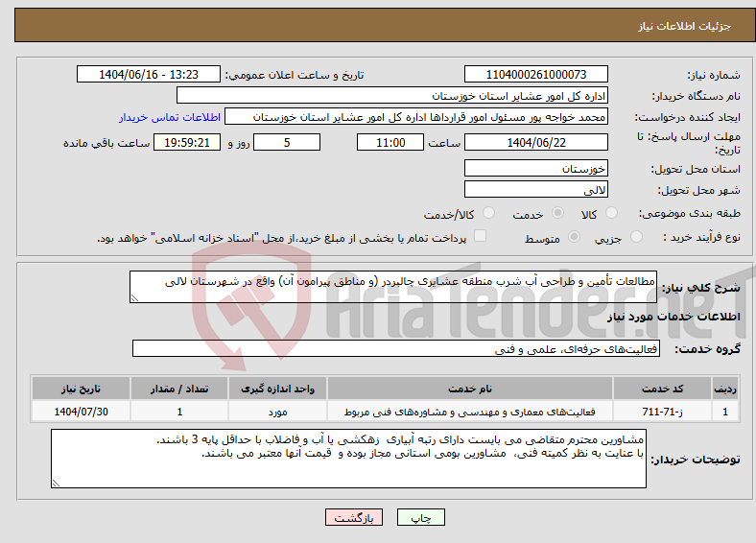Viewport: 756px width, 543px height.
Task: Click the remaining days field showing 5
Action: coord(287,142)
